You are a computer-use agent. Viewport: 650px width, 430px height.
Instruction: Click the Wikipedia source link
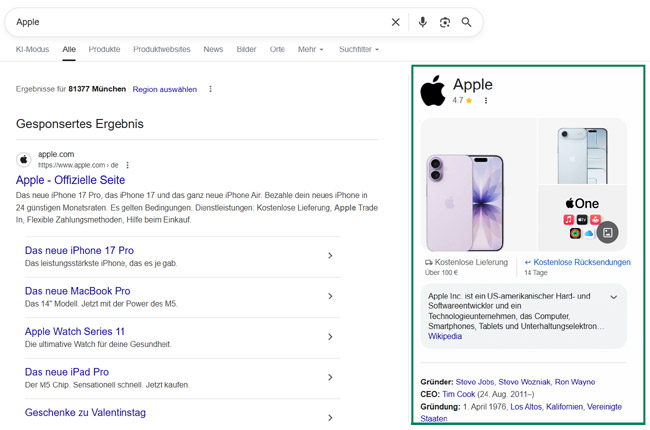(445, 336)
